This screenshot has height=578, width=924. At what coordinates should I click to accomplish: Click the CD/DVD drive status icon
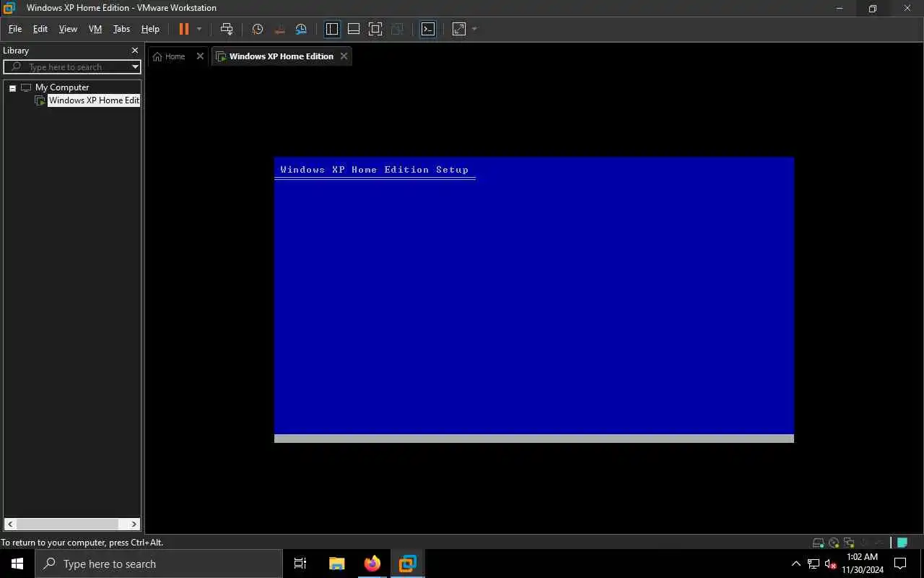click(x=834, y=543)
